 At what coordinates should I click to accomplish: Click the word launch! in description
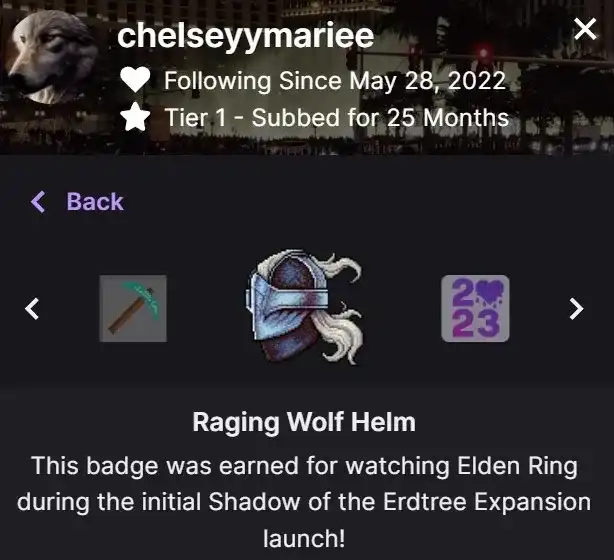click(304, 539)
